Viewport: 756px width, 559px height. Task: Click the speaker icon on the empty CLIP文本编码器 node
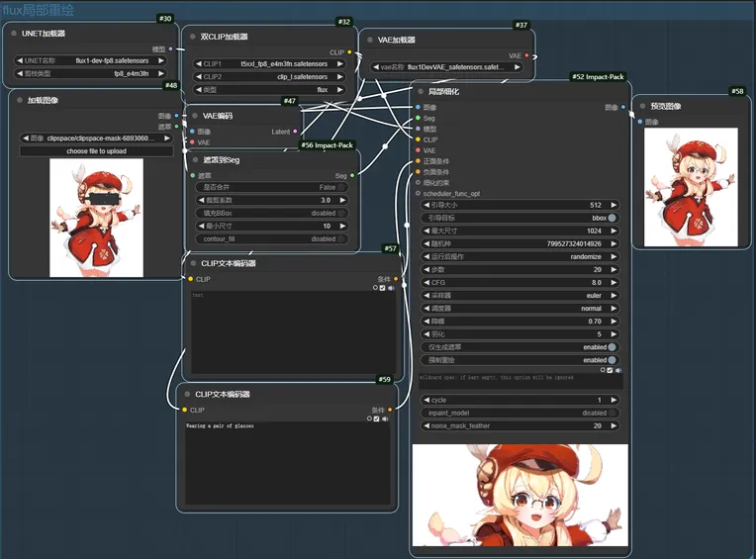(390, 288)
